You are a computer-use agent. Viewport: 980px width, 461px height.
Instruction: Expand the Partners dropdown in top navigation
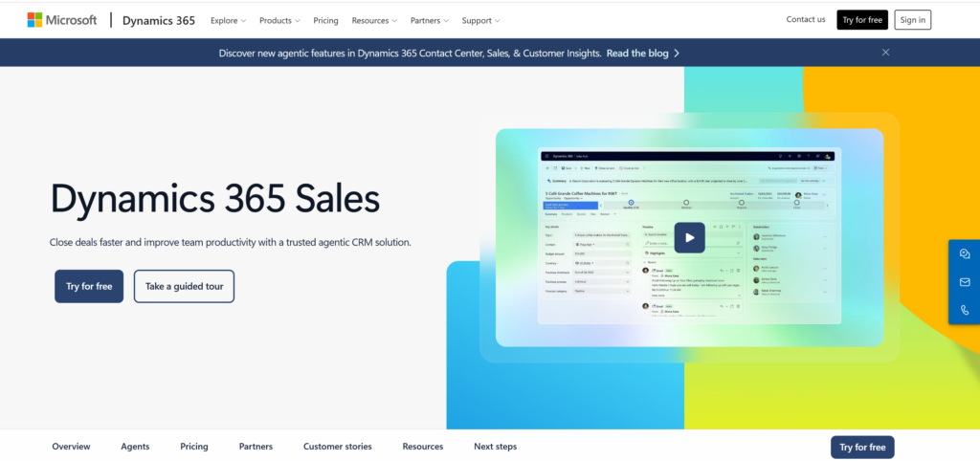(430, 21)
